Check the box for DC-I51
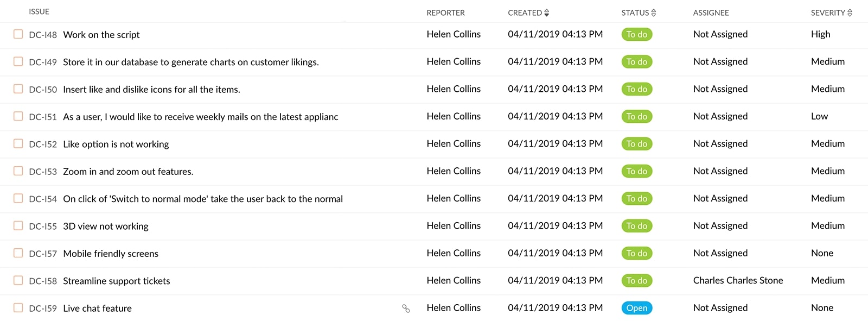The image size is (868, 321). coord(18,116)
